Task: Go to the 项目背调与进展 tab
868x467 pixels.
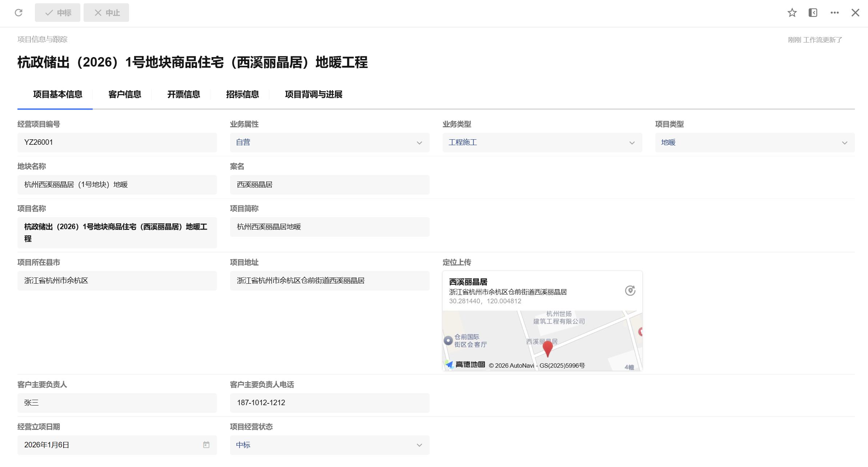Action: (x=313, y=95)
